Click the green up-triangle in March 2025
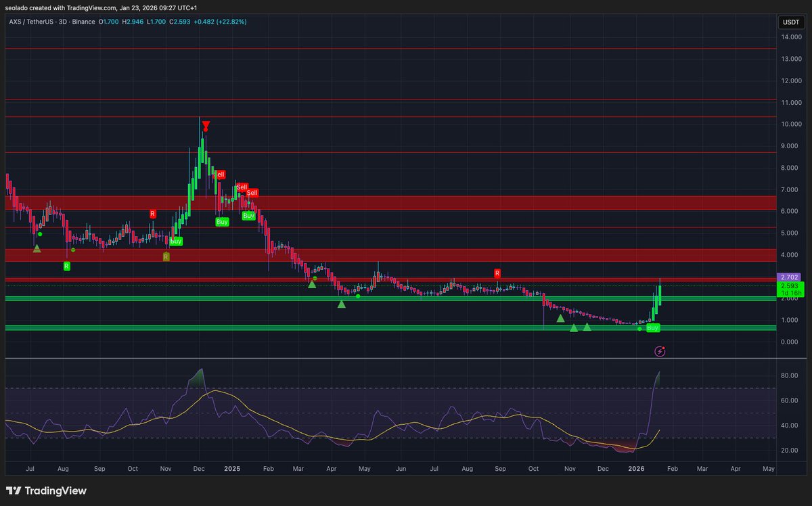This screenshot has height=506, width=812. point(312,284)
